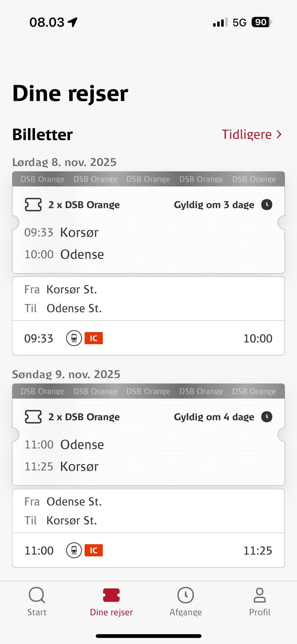Tap clock icon beside 'Gyldig om 4 dage'
This screenshot has width=297, height=644.
267,417
